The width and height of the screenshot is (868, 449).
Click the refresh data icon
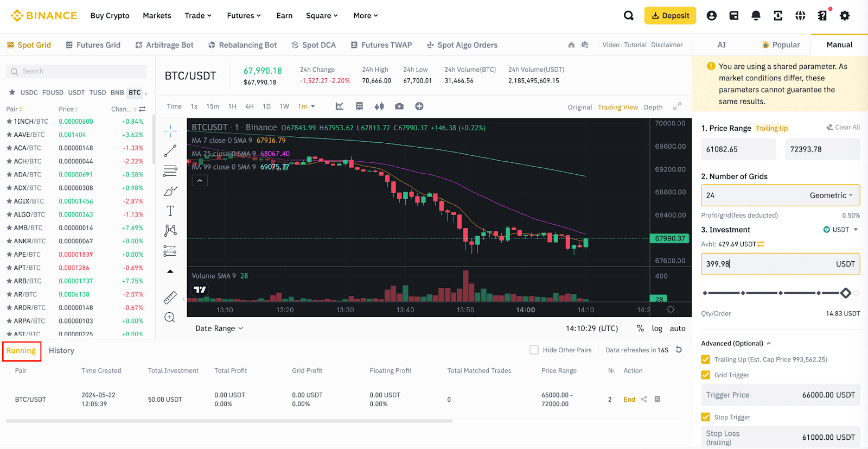679,350
